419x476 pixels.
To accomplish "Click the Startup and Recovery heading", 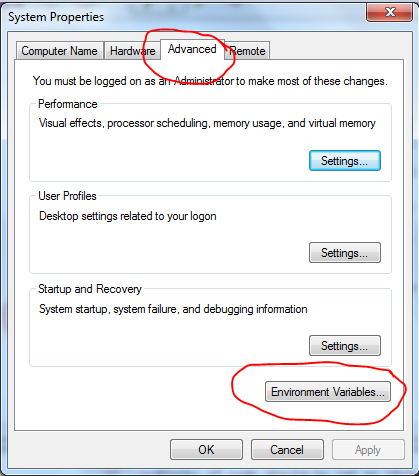I will point(90,289).
